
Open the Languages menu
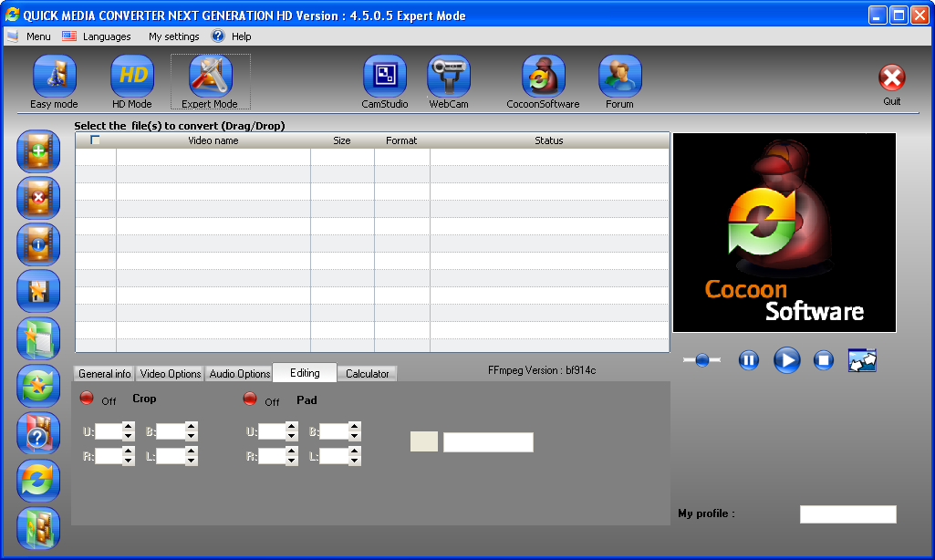(x=107, y=36)
